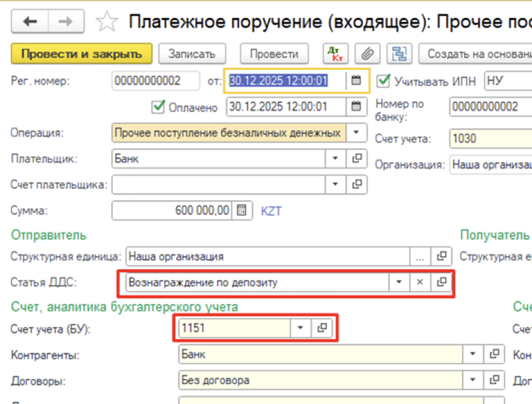
Task: Click the Провести button
Action: point(274,54)
